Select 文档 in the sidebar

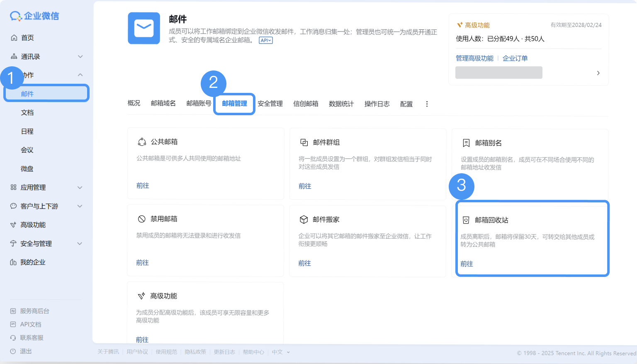(x=27, y=113)
